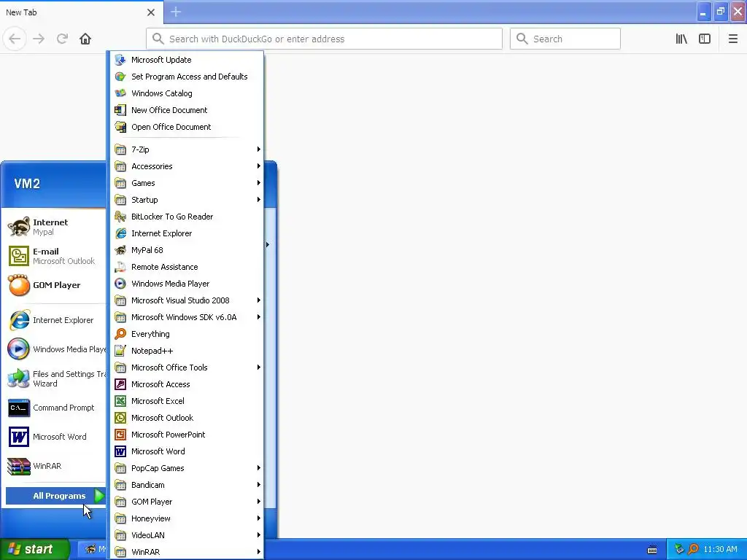The height and width of the screenshot is (560, 747).
Task: Open Files and Settings Transfer Wizard
Action: coord(55,378)
